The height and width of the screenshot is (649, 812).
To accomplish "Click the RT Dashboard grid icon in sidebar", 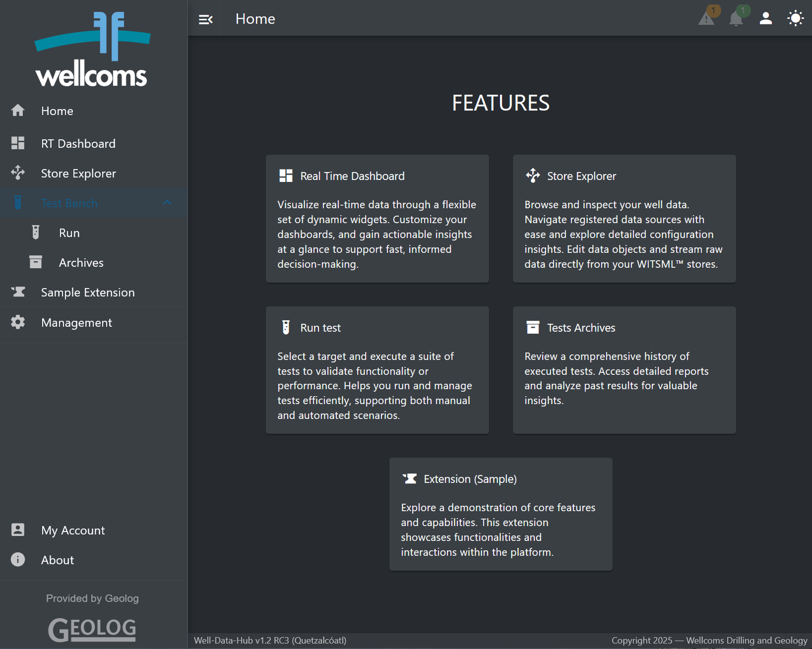I will click(18, 143).
